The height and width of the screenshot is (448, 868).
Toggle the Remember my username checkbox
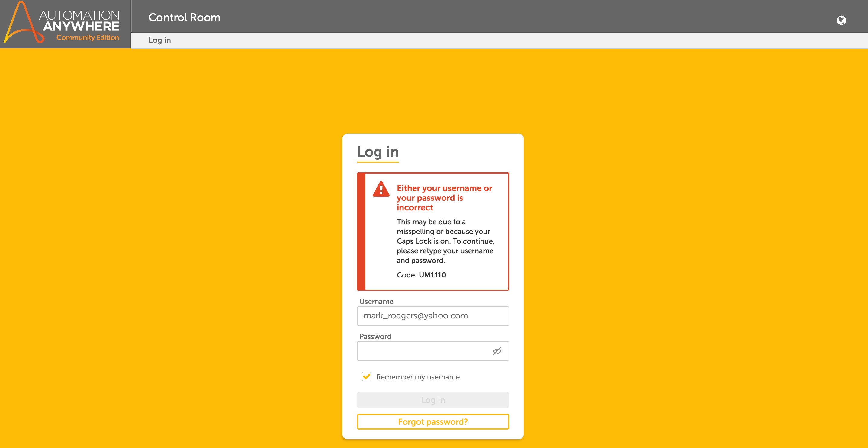tap(366, 377)
